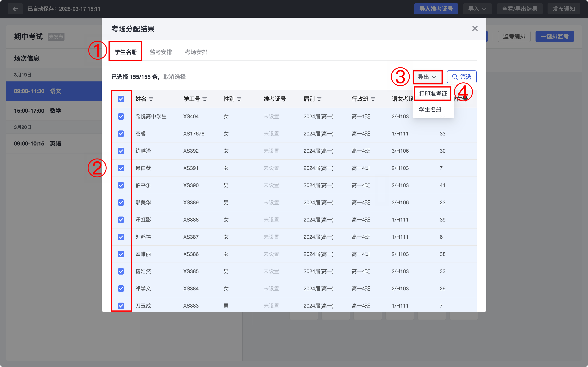Switch to the 考场安排 tab

[196, 52]
